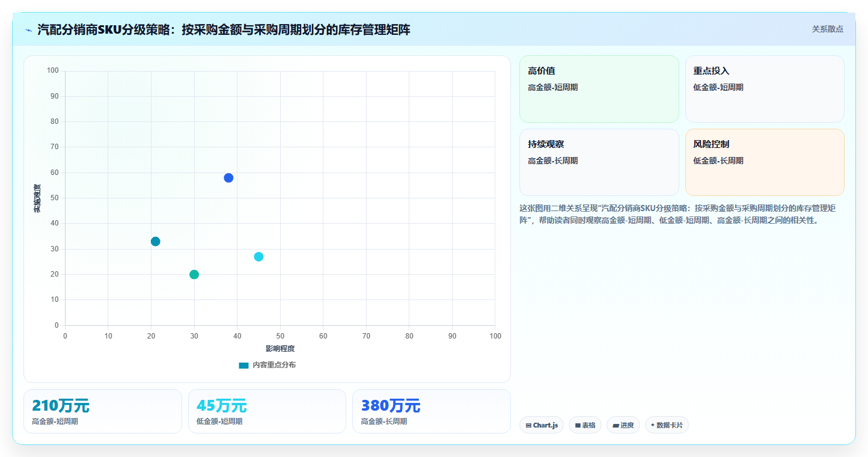The image size is (868, 457).
Task: Open the 高价值 quadrant card
Action: [599, 89]
